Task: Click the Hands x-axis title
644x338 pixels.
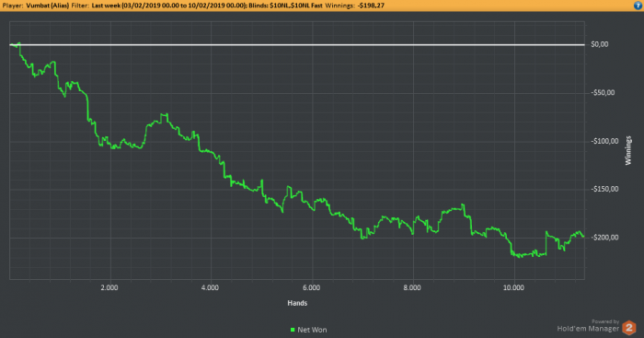Action: (297, 303)
